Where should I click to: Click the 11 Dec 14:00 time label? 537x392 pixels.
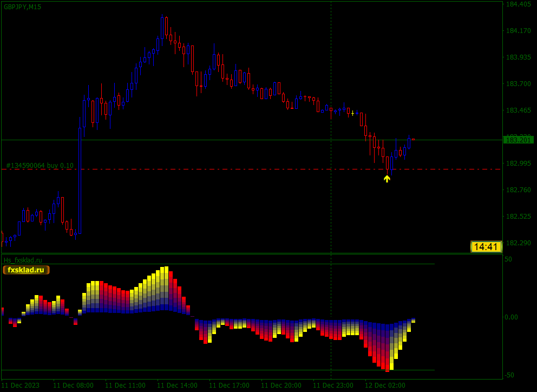[x=178, y=386]
